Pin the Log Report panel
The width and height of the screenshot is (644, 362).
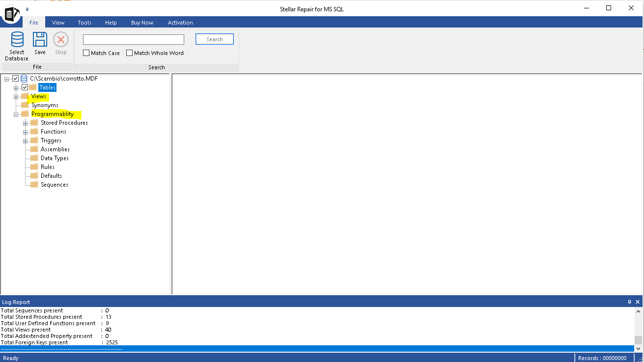629,302
